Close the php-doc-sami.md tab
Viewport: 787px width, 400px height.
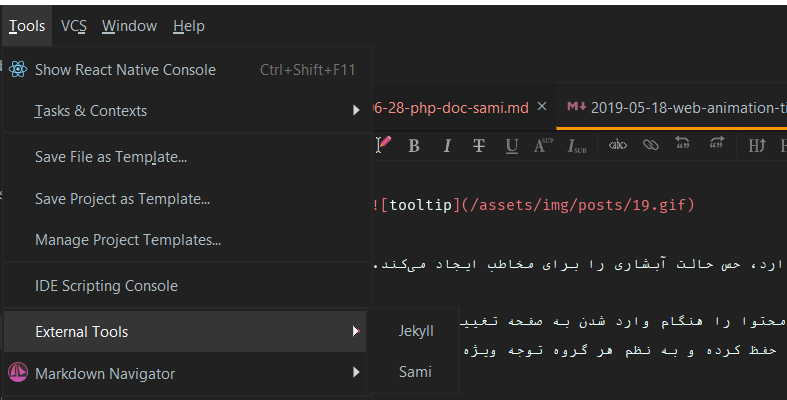[x=542, y=107]
